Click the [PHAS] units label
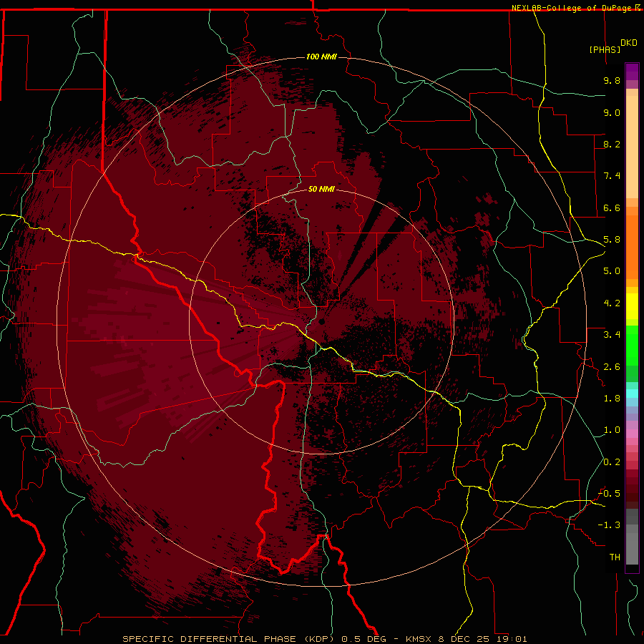The height and width of the screenshot is (644, 644). pyautogui.click(x=605, y=49)
